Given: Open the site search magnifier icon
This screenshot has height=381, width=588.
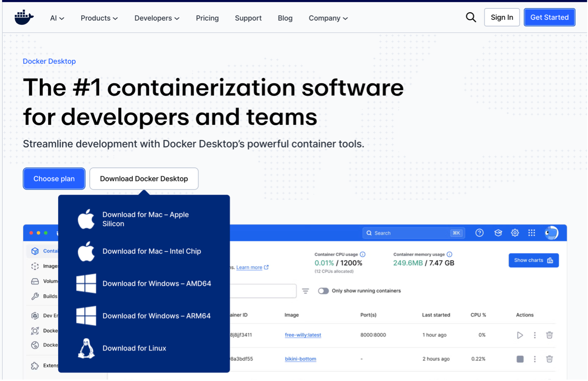Looking at the screenshot, I should [471, 18].
